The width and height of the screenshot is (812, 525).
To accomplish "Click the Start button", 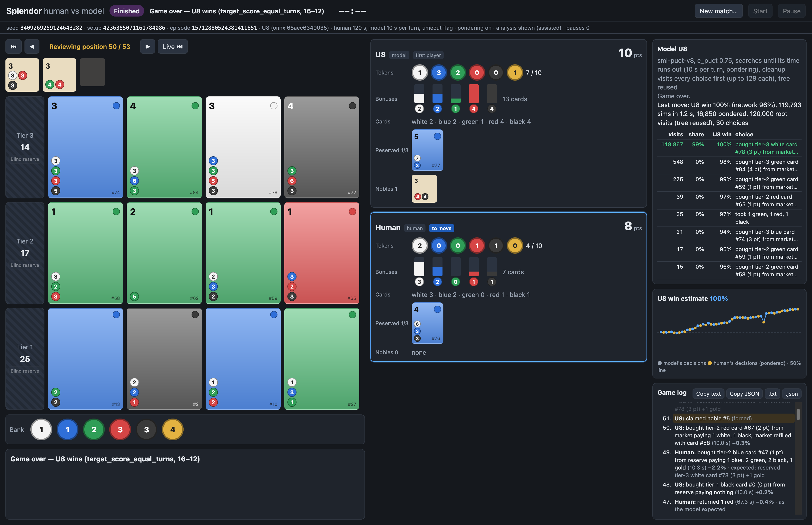I will coord(760,11).
